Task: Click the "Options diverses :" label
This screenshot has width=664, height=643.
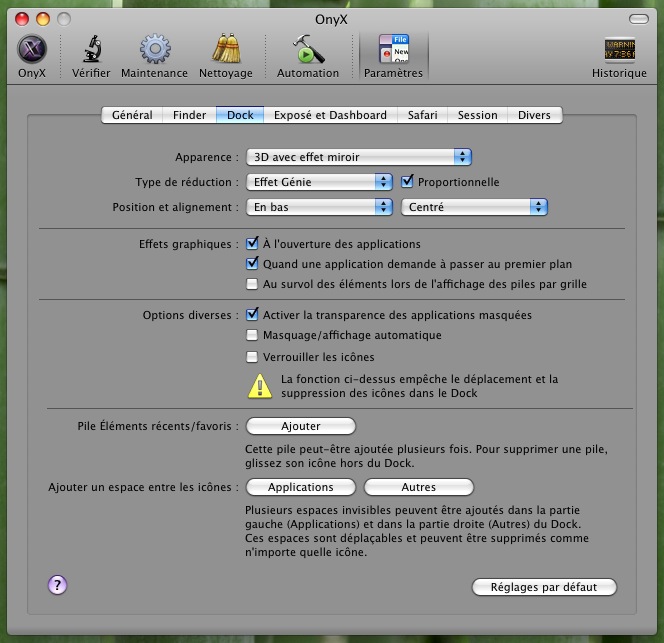Action: [191, 315]
